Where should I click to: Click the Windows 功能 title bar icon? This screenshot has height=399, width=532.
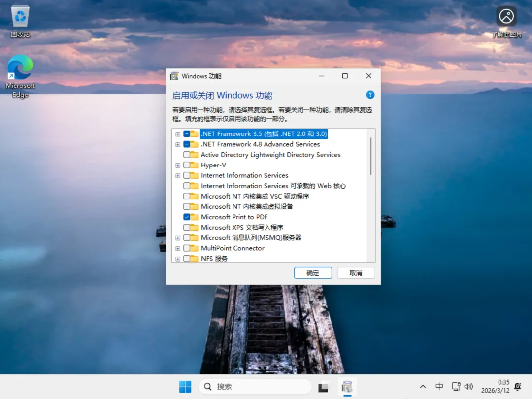coord(174,76)
